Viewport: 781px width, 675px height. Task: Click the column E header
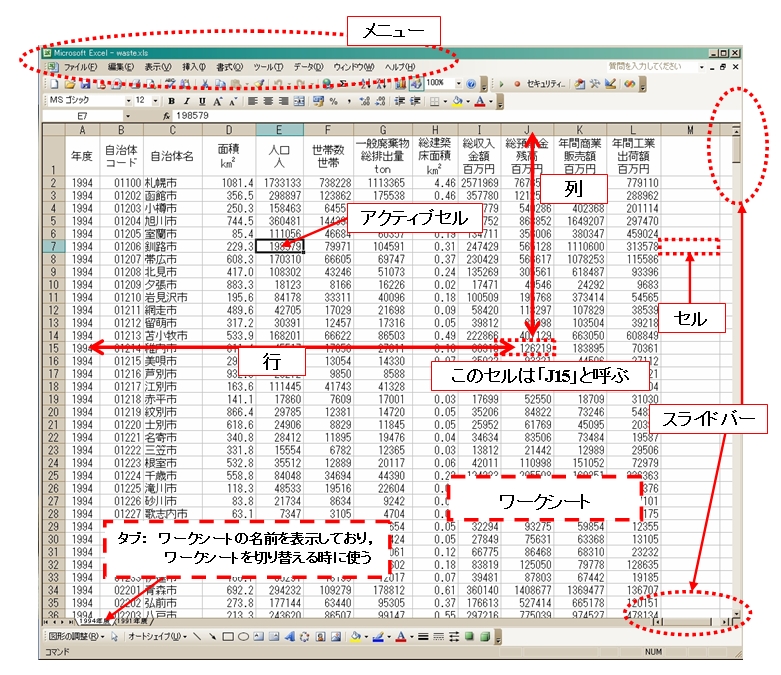click(279, 130)
